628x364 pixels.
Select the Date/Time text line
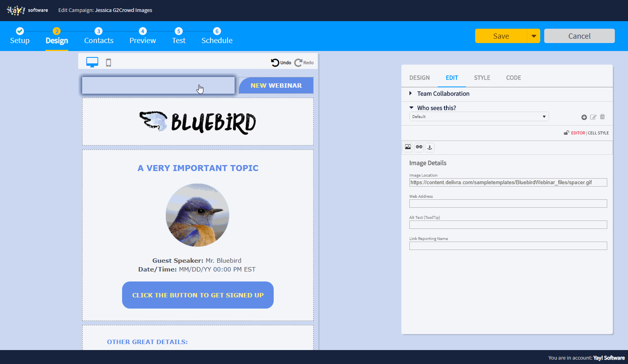[197, 270]
